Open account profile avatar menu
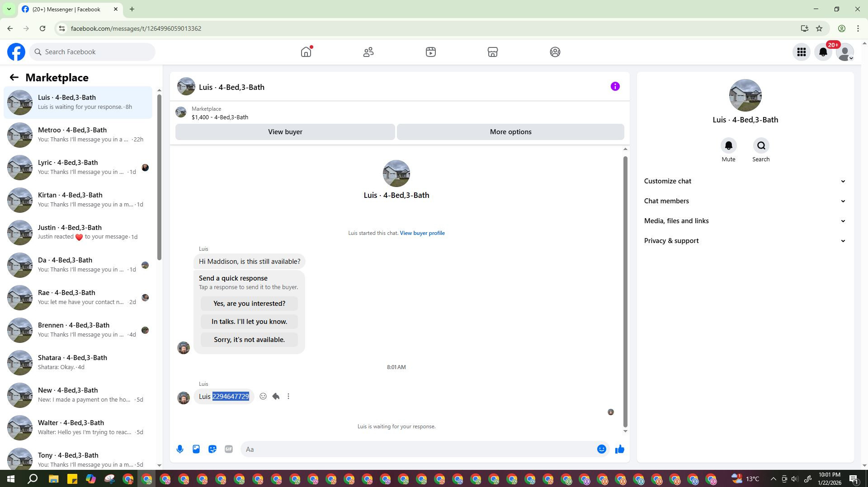The height and width of the screenshot is (487, 868). [x=845, y=52]
